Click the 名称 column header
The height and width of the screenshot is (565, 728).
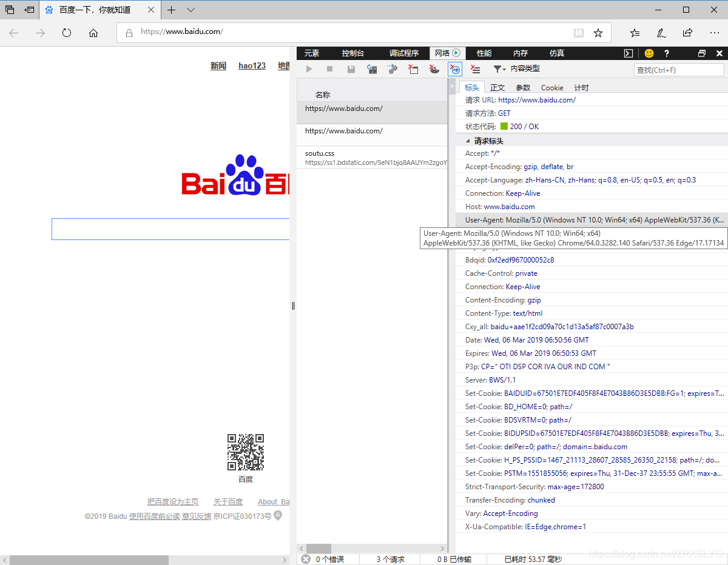coord(322,95)
